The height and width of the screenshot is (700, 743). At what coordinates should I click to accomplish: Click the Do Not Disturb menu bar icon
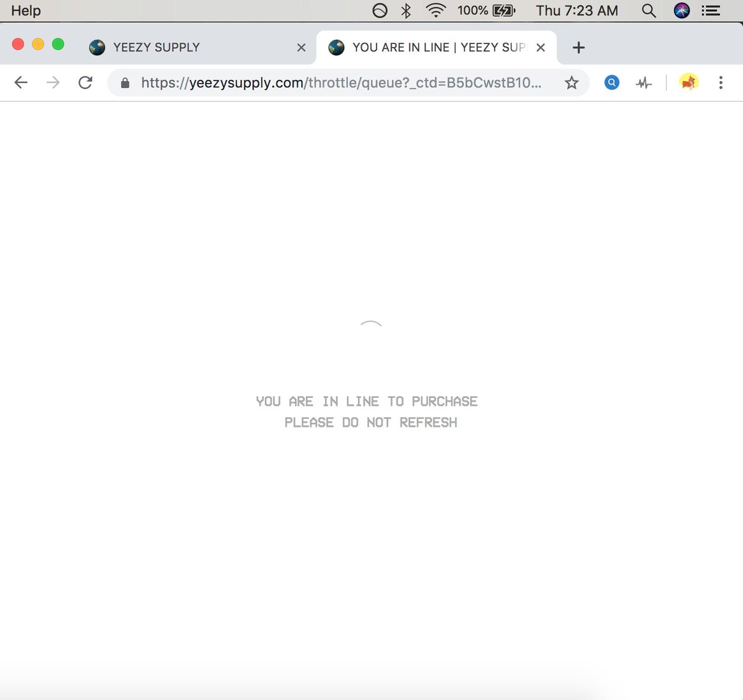pos(380,11)
